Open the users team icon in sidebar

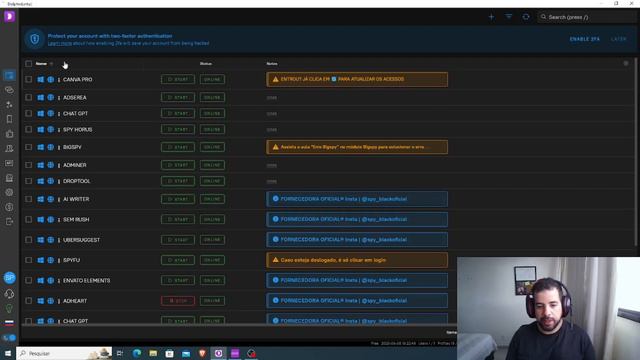tap(9, 149)
